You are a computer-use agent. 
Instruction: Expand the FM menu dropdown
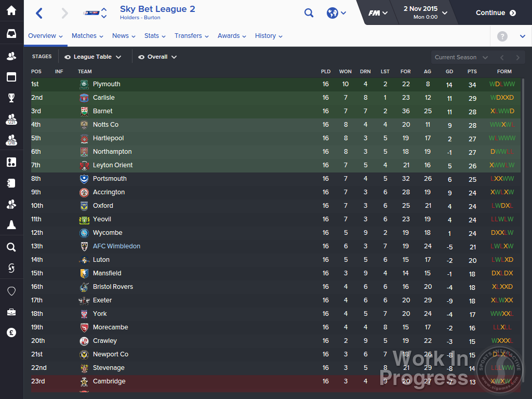[x=378, y=13]
